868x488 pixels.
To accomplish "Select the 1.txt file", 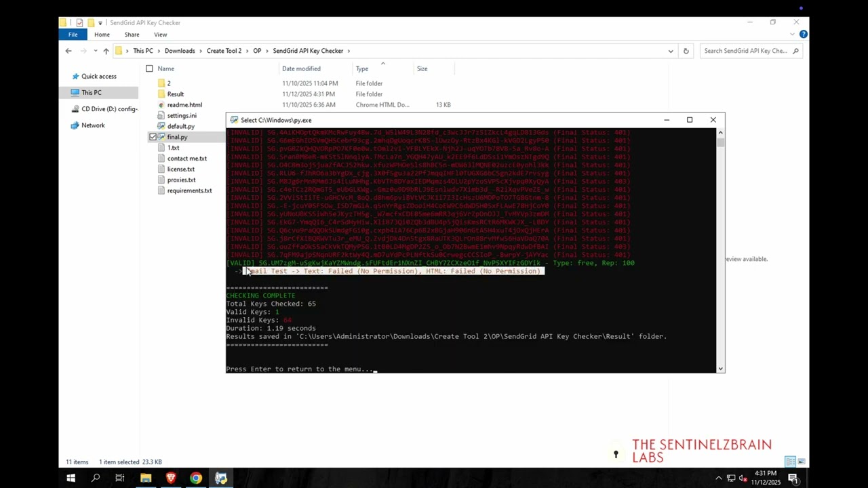I will click(173, 148).
